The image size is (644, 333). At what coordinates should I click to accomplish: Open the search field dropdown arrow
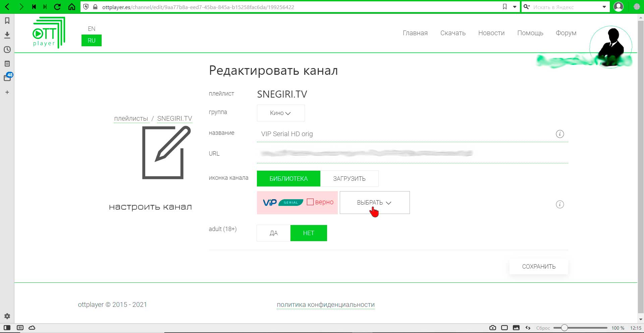click(x=604, y=7)
